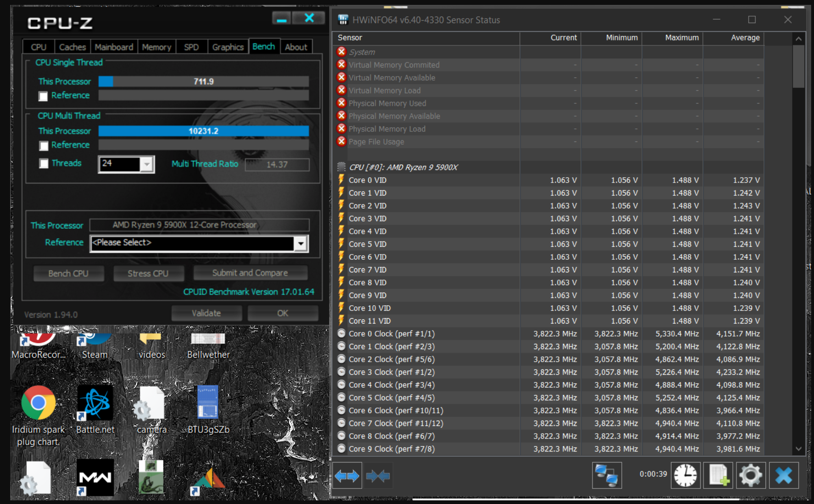The height and width of the screenshot is (504, 814).
Task: Select the Core 3 Clock (perf #1/2) row
Action: point(548,372)
